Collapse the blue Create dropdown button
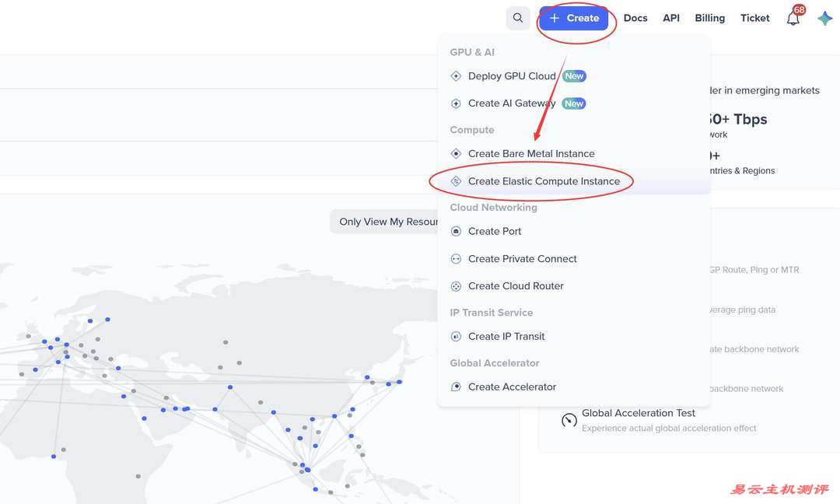Viewport: 840px width, 504px height. point(574,18)
